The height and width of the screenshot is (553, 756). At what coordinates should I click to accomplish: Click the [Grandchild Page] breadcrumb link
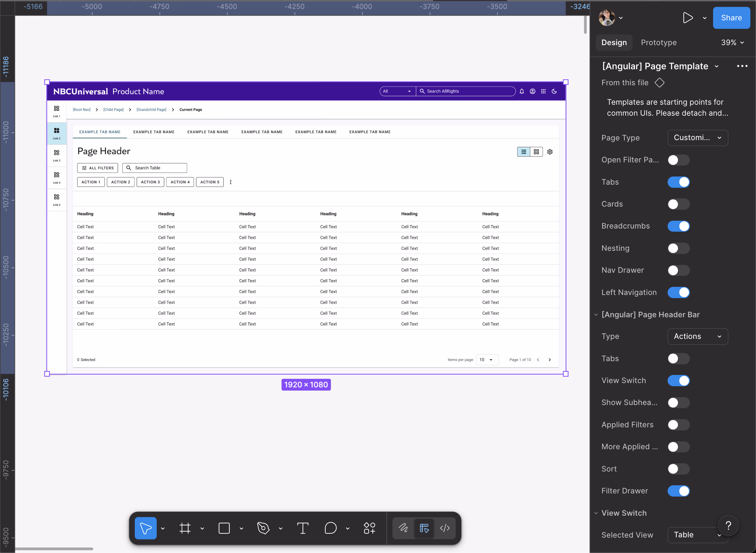[x=151, y=109]
